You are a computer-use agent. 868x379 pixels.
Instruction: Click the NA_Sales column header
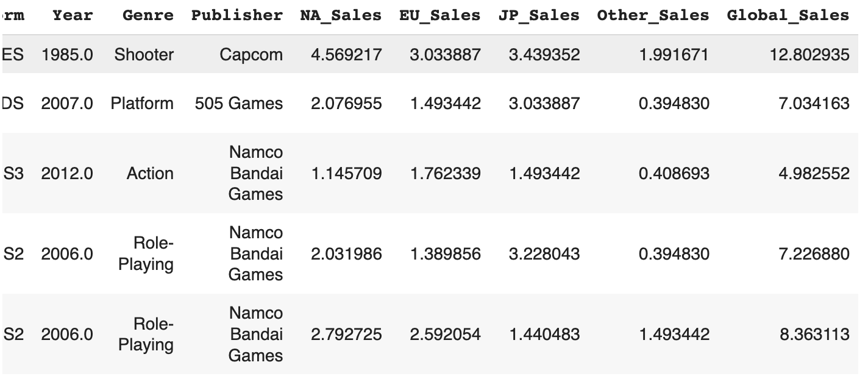click(x=341, y=16)
